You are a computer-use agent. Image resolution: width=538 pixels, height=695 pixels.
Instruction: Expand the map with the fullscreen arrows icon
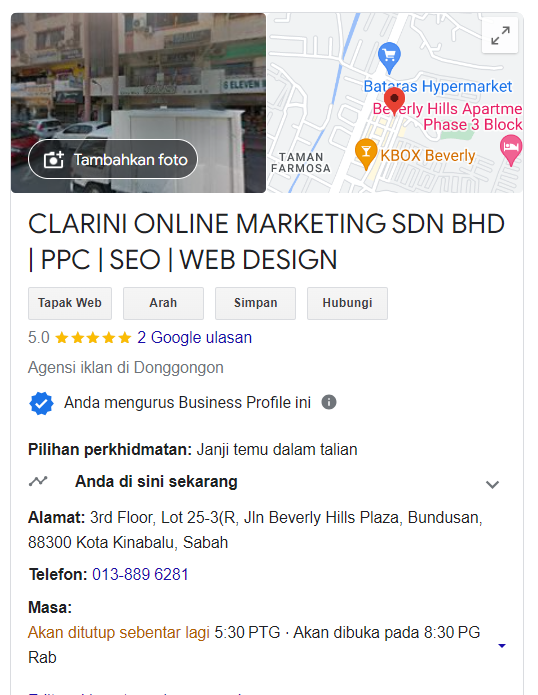(x=500, y=35)
